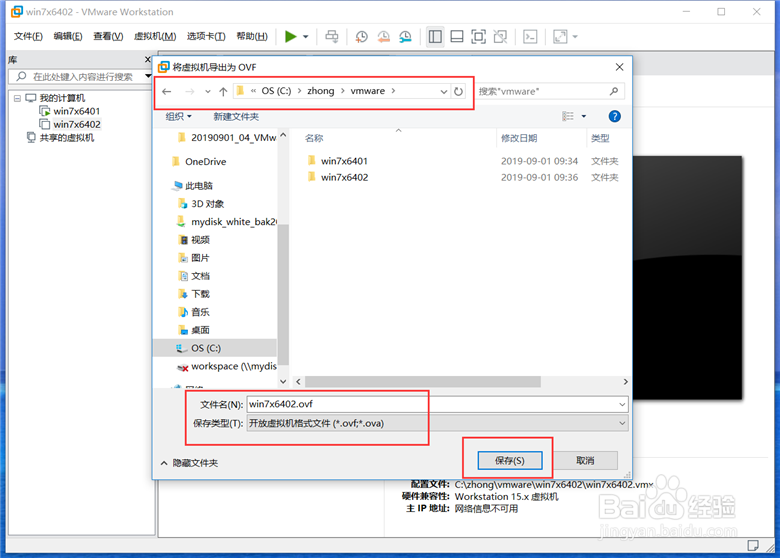Open the 文件(F) menu

28,36
